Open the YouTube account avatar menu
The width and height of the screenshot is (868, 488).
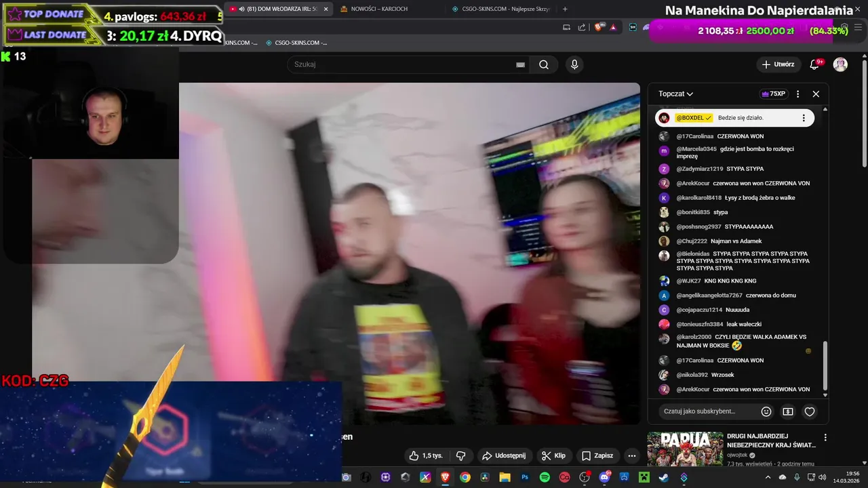[840, 64]
